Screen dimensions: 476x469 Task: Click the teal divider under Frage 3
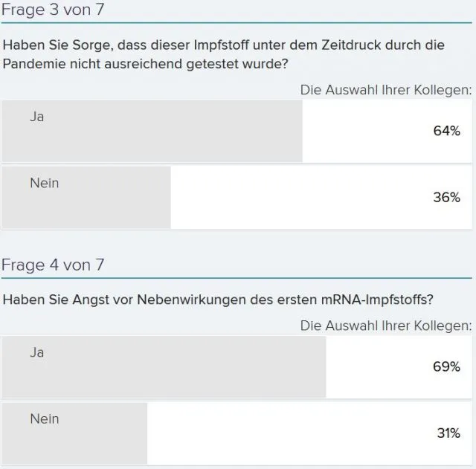click(237, 23)
